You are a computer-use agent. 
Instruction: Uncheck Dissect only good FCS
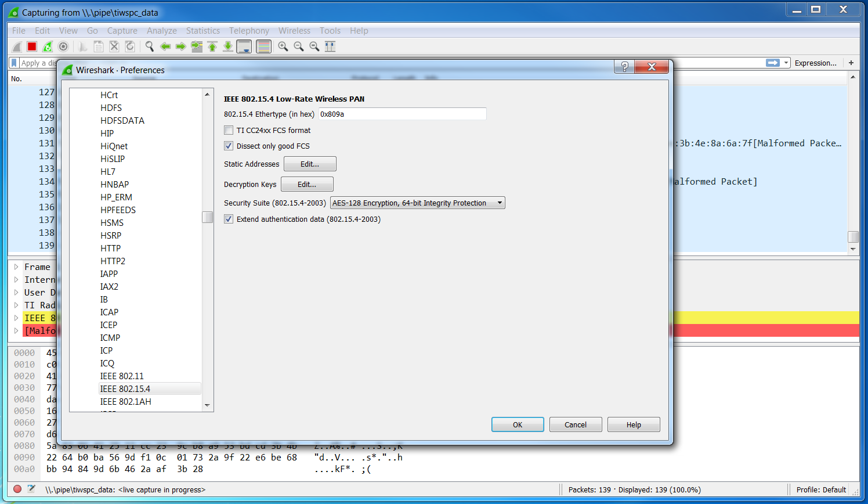(229, 146)
